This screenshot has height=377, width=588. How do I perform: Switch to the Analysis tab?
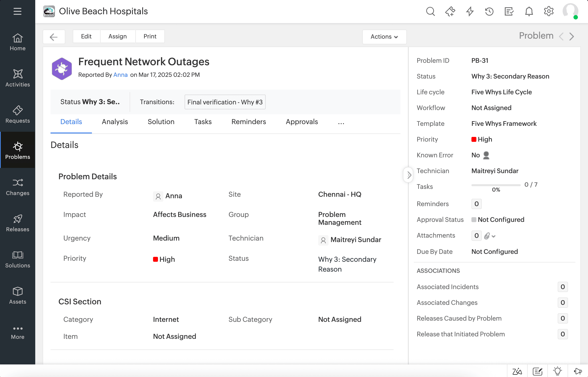tap(115, 122)
